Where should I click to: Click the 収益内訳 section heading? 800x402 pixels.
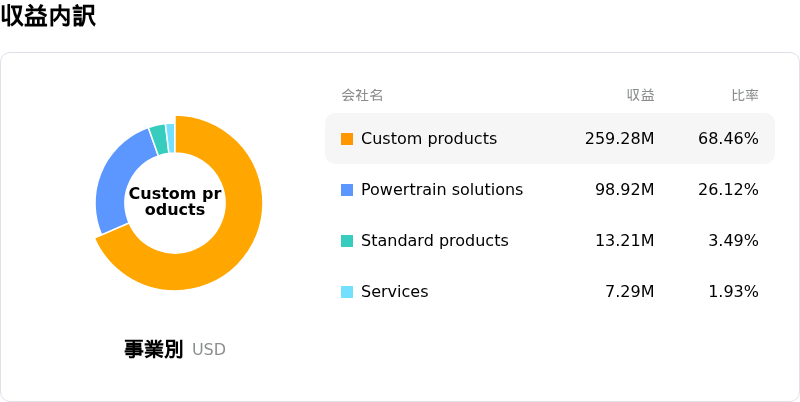click(x=48, y=16)
